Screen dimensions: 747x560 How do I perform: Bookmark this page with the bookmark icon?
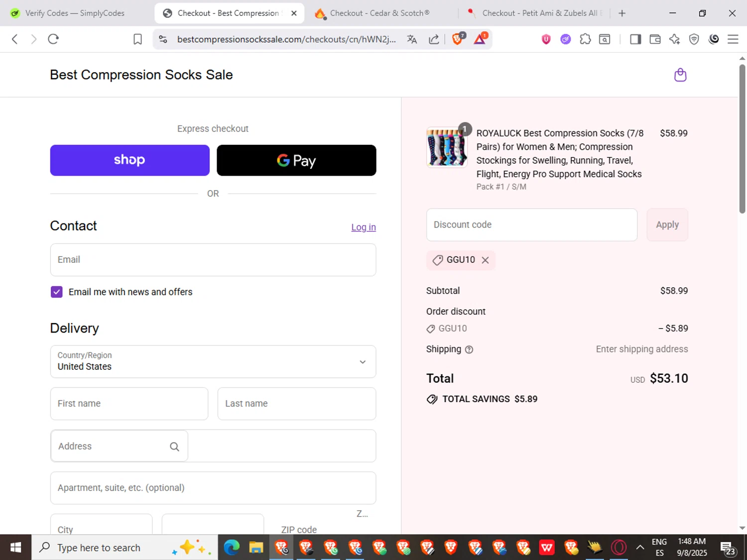137,39
